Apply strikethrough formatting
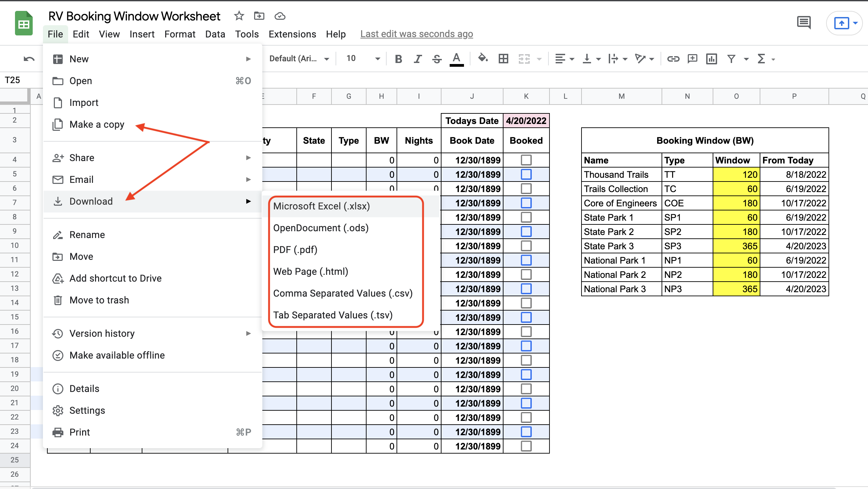The height and width of the screenshot is (489, 868). 437,59
